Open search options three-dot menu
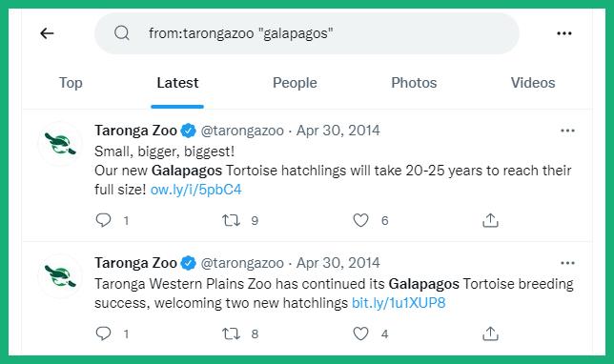This screenshot has width=614, height=364. pyautogui.click(x=564, y=33)
